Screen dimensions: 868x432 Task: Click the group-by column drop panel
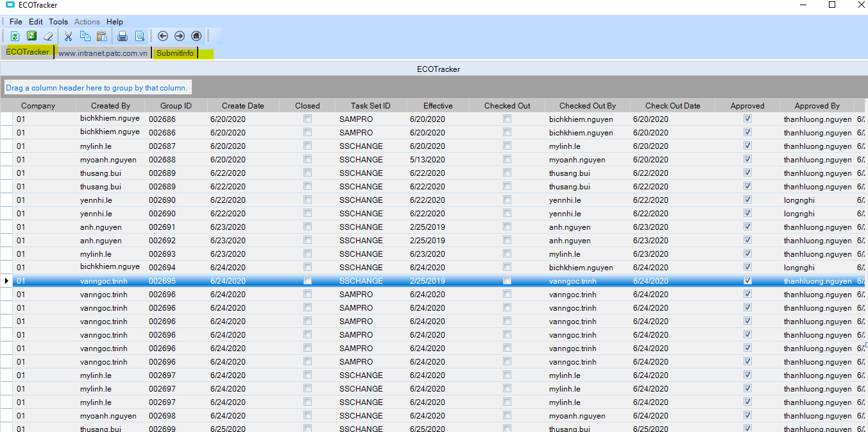(x=97, y=88)
